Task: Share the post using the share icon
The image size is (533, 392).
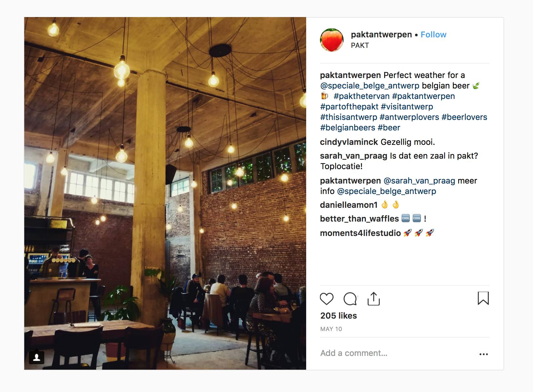Action: [373, 299]
